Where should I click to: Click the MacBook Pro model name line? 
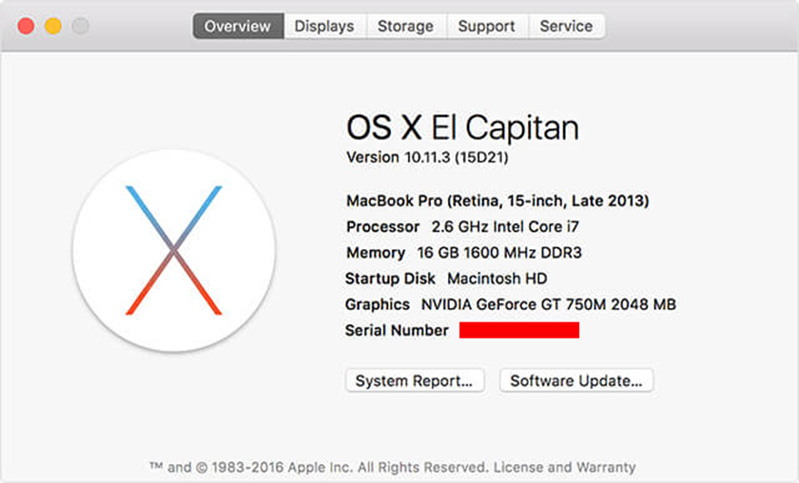tap(497, 201)
